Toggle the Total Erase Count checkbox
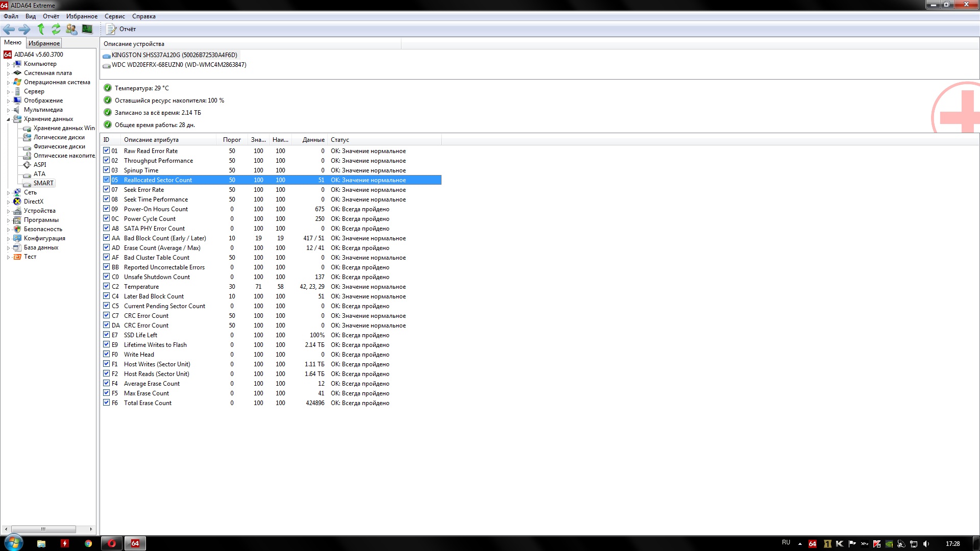 pyautogui.click(x=106, y=403)
